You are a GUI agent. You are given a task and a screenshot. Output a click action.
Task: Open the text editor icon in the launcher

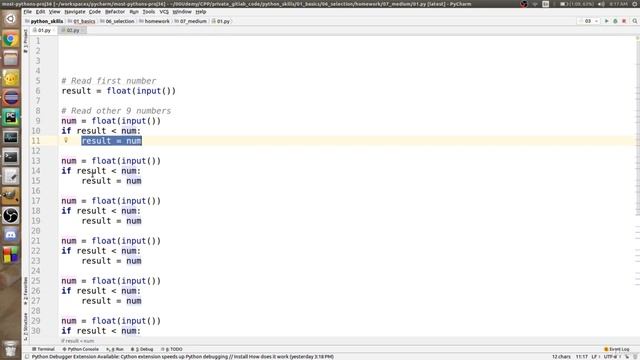point(11,176)
